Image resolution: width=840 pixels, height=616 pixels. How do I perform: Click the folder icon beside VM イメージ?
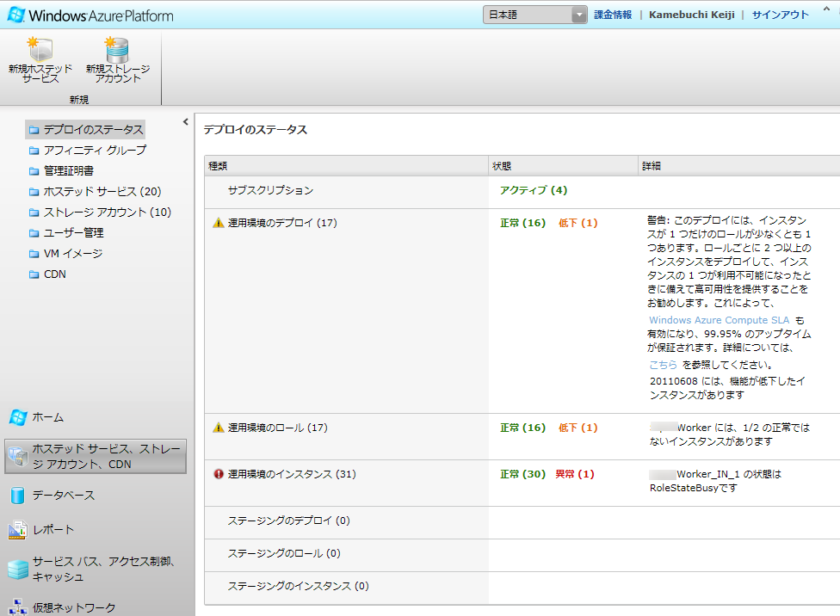coord(34,254)
